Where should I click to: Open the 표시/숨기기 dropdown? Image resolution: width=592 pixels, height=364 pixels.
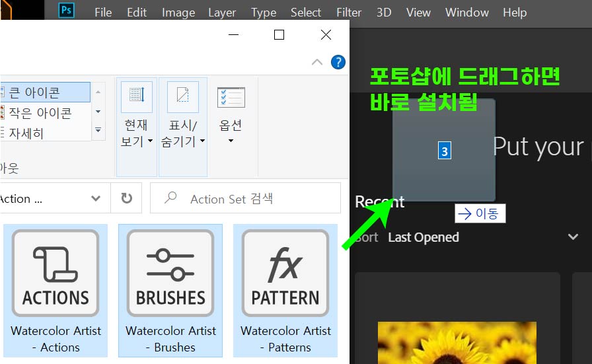[x=183, y=127]
